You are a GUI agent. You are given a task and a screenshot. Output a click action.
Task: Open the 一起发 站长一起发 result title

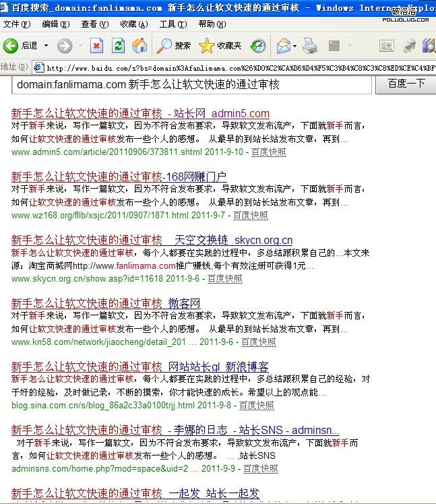(135, 493)
